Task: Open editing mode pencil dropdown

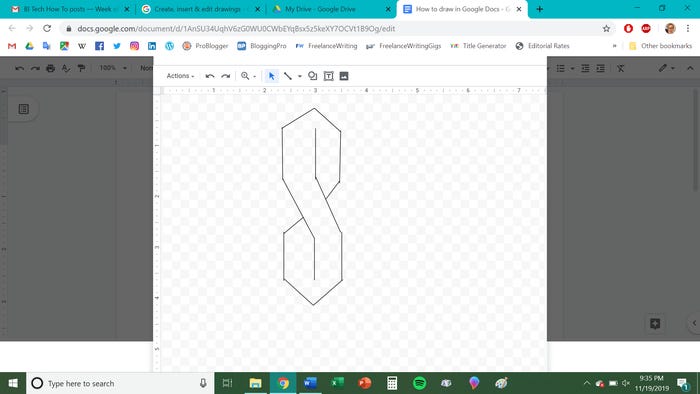Action: click(667, 68)
